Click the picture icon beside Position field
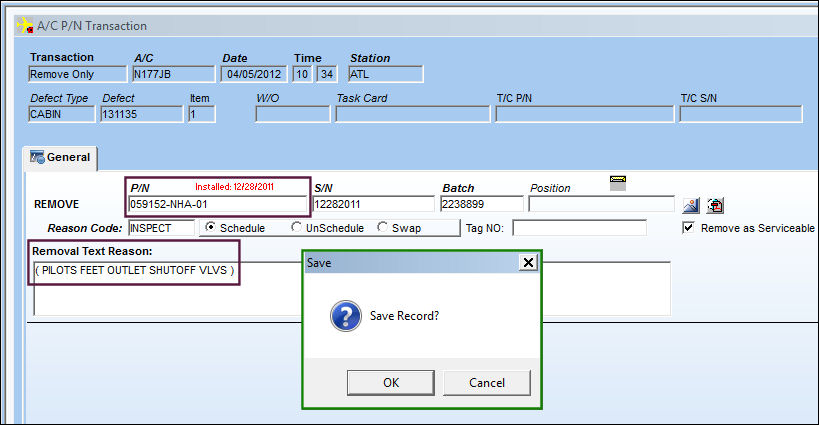Image resolution: width=819 pixels, height=425 pixels. tap(691, 205)
